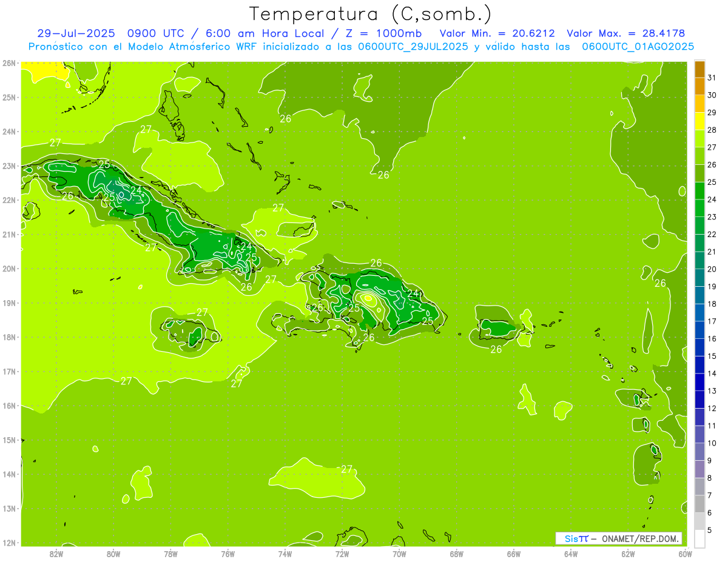Click the "82W" longitude axis label
Viewport: 728px width, 562px height.
[x=56, y=554]
